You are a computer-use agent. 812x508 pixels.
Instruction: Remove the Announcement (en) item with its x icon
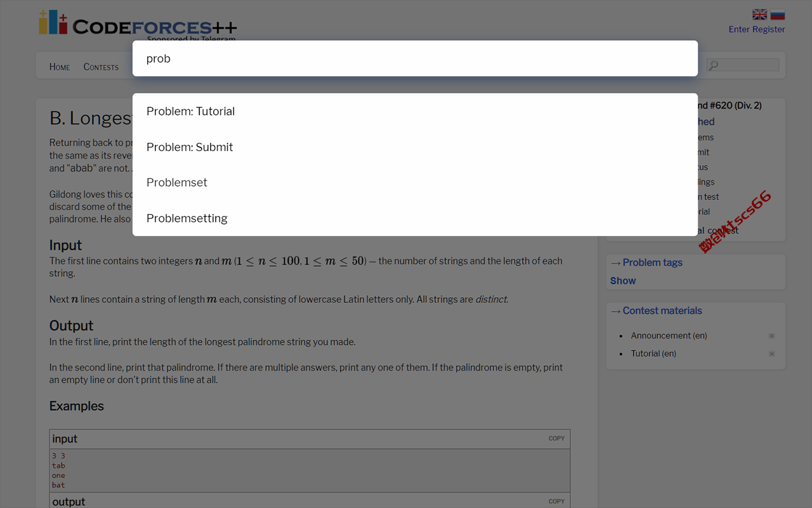click(771, 336)
